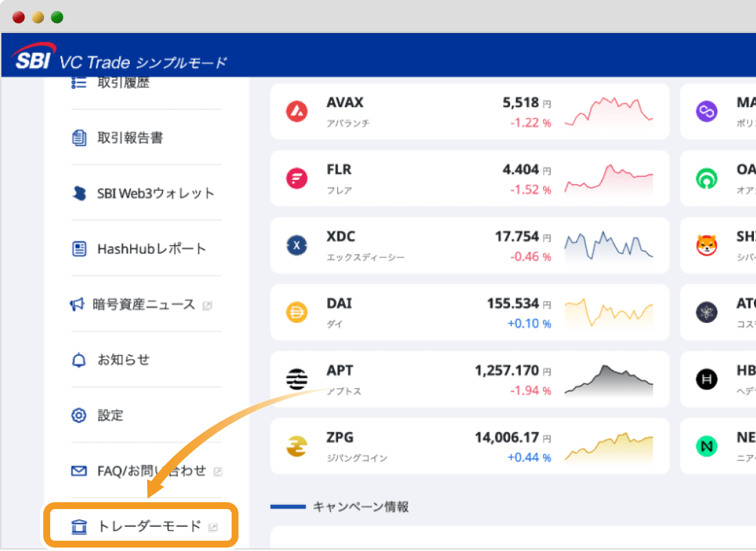This screenshot has height=551, width=756.
Task: Select the FLR フレア card
Action: pos(470,179)
